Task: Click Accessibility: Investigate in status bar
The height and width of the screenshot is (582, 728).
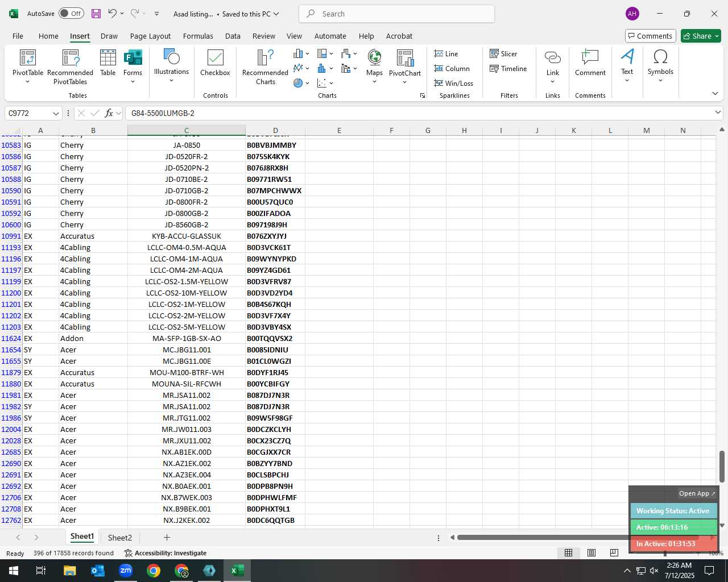Action: point(166,553)
